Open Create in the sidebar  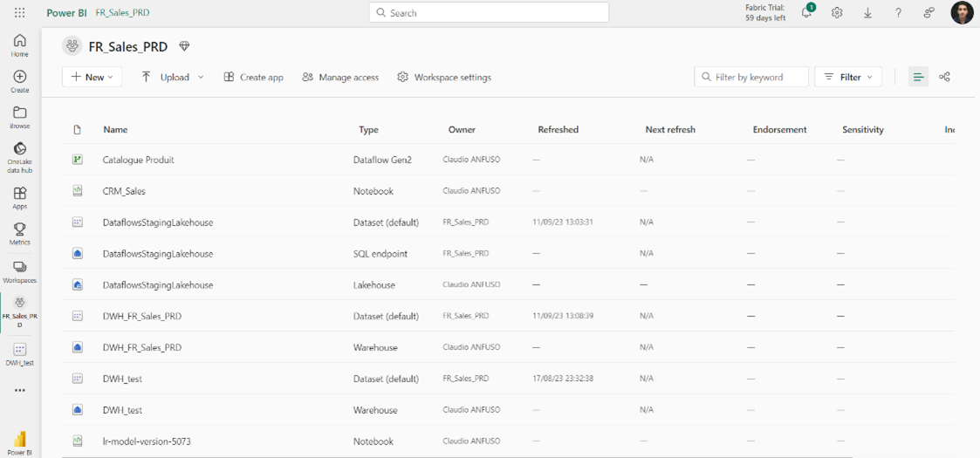click(19, 81)
